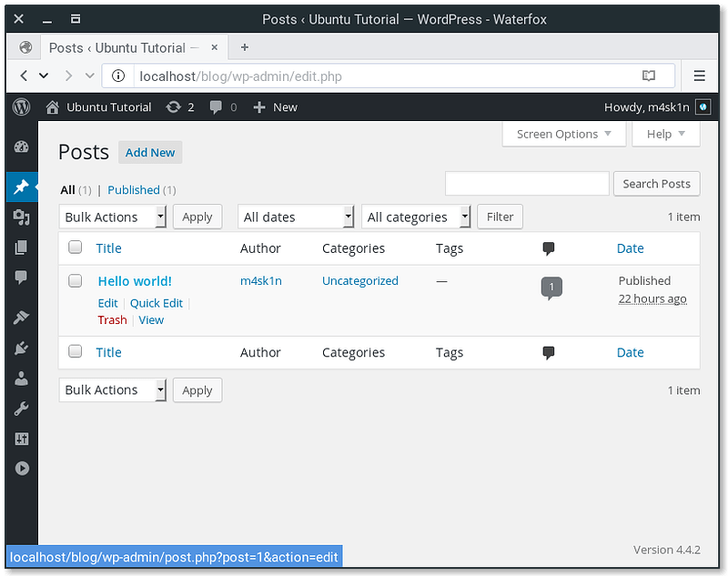The image size is (728, 576).
Task: Open the Dashboard icon in sidebar
Action: coord(21,147)
